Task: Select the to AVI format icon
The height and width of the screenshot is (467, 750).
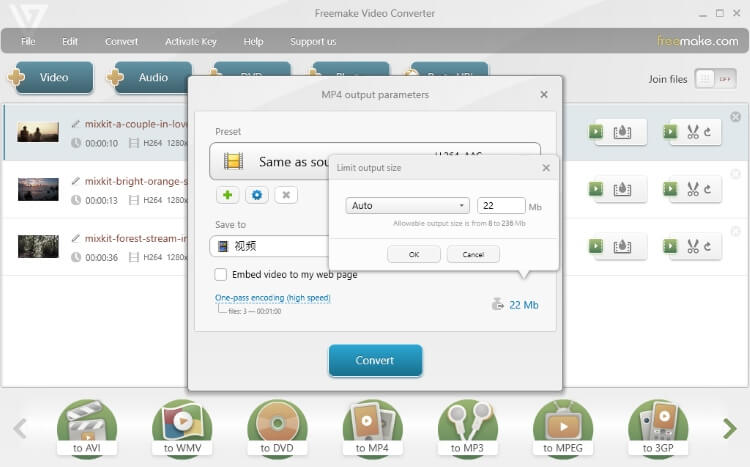Action: point(87,429)
